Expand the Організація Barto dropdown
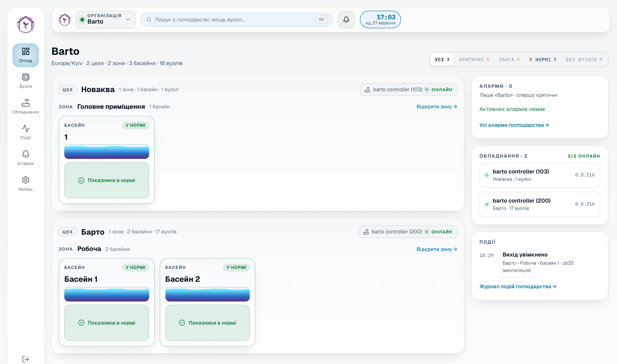Screen dimensions: 617x364 point(106,20)
